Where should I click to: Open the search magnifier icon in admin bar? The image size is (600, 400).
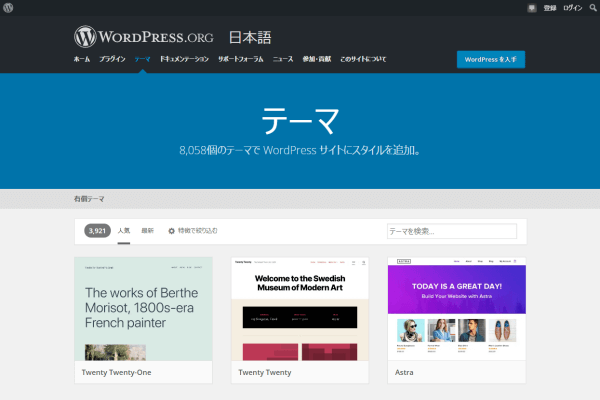pos(593,8)
